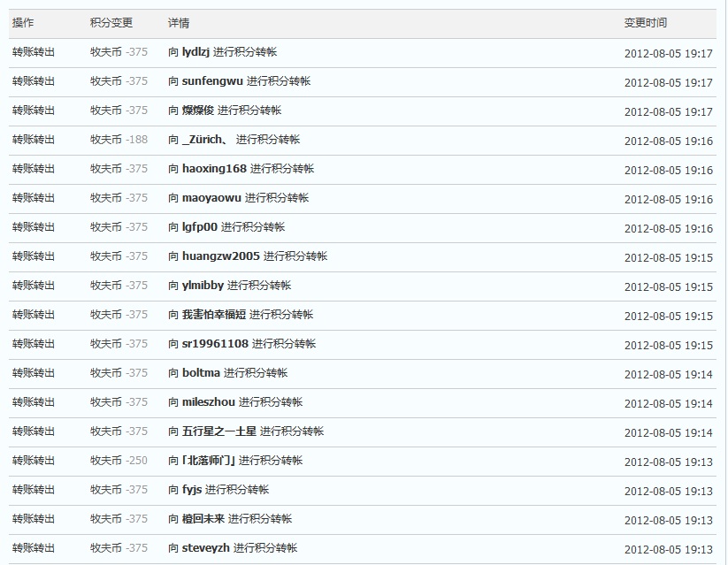Open 「北落师门」 user link
728x565 pixels.
pos(208,461)
